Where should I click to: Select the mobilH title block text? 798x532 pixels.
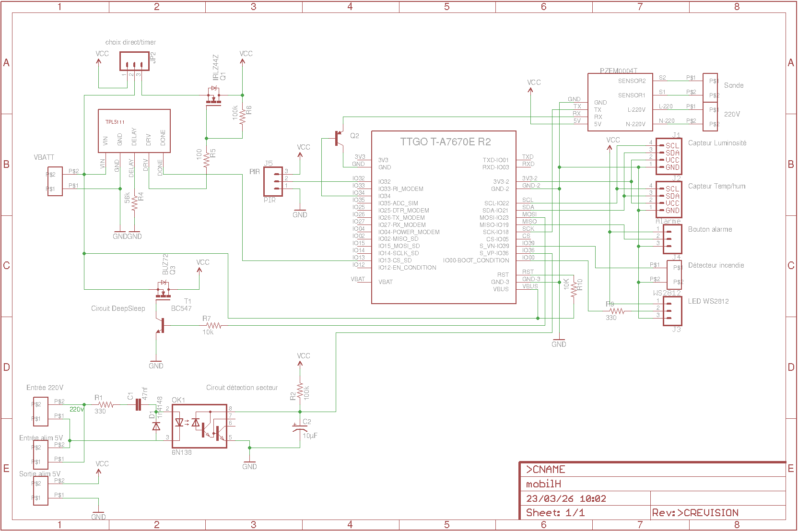[x=543, y=484]
